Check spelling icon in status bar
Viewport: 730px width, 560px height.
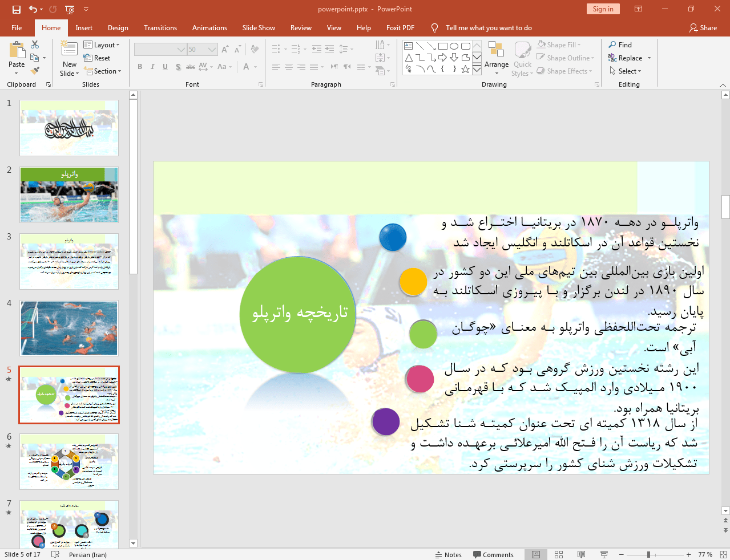55,554
